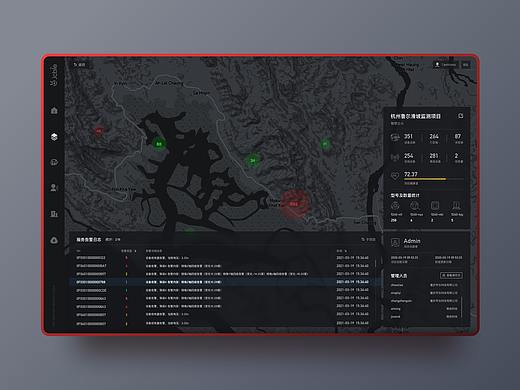Click the signal icon beside value 254
The width and height of the screenshot is (520, 390).
point(395,157)
